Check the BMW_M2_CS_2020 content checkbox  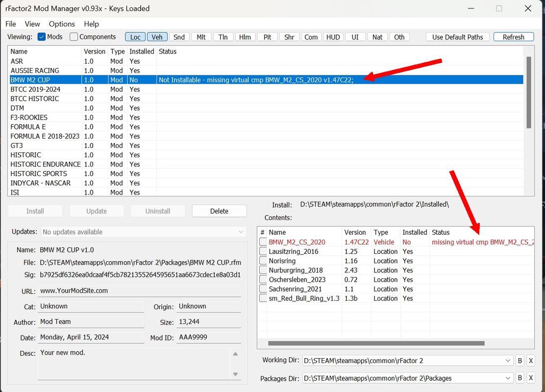[263, 242]
